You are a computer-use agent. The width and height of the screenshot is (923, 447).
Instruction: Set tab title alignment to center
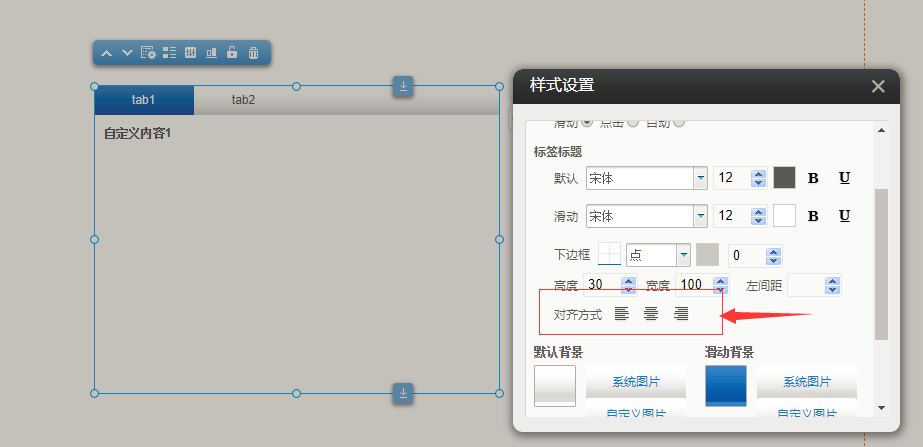coord(651,314)
